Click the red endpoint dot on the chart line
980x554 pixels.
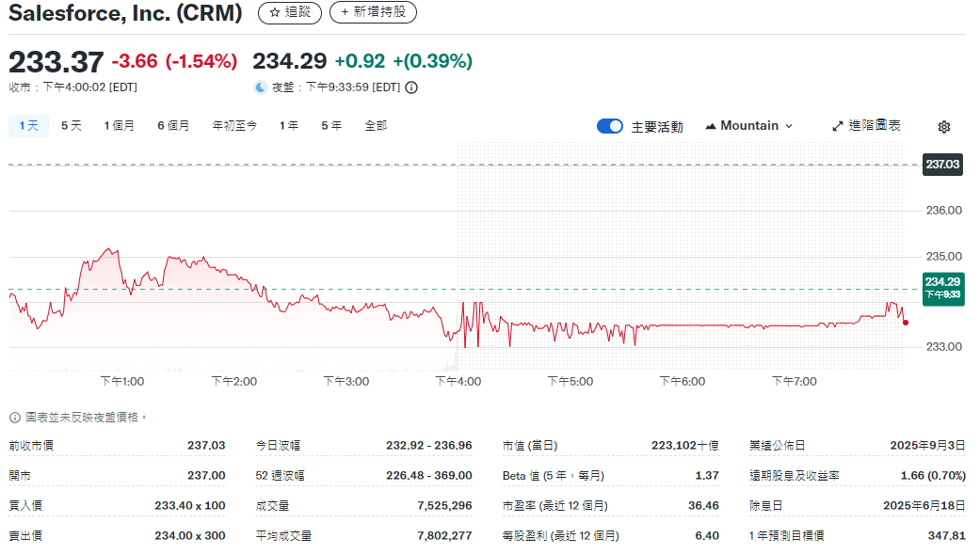tap(905, 323)
